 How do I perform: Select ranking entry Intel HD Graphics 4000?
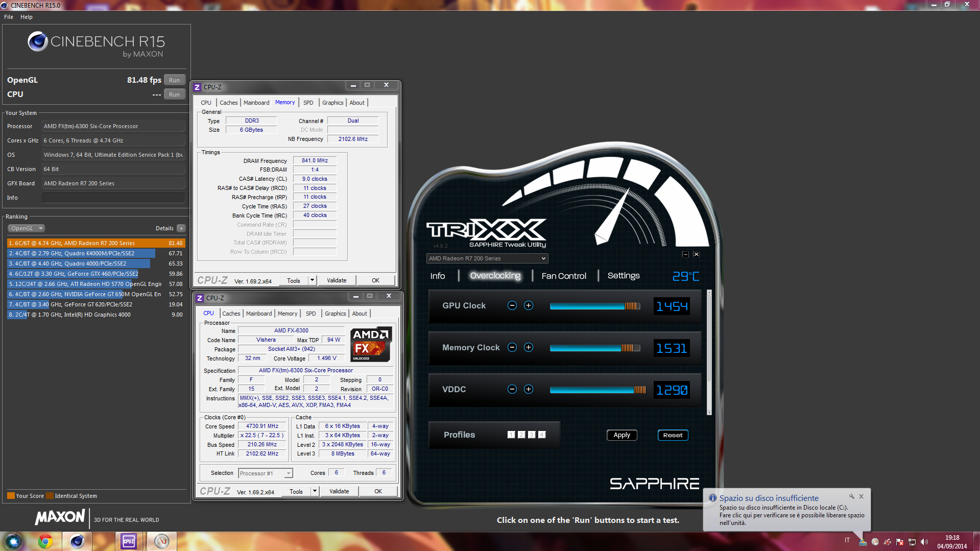click(95, 315)
